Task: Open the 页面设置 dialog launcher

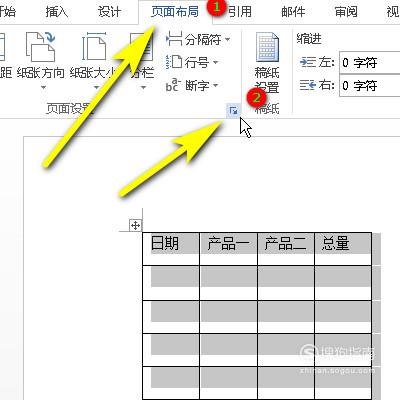Action: (x=233, y=110)
